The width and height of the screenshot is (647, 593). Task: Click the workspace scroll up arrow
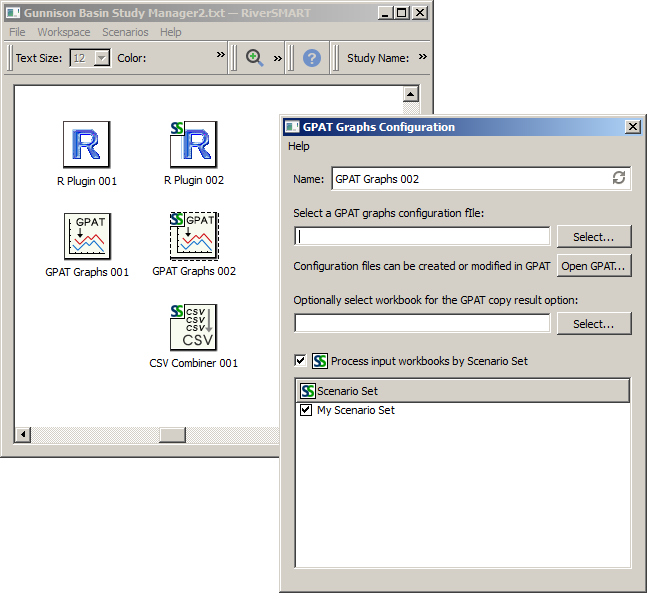click(x=411, y=94)
